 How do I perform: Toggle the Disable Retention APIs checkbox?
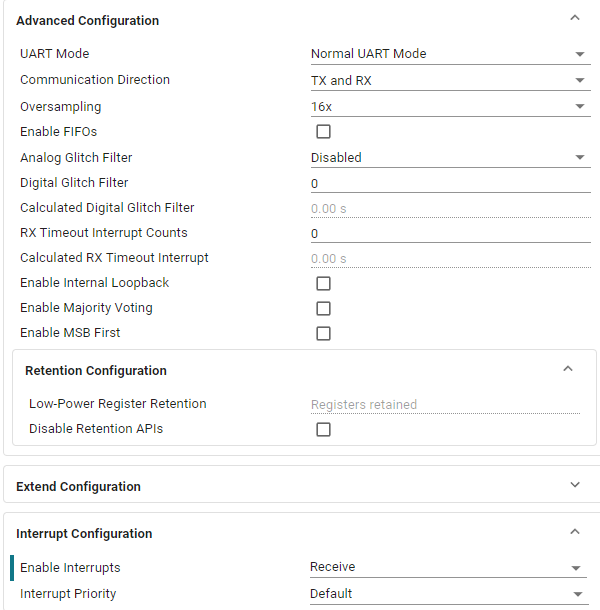pos(323,430)
